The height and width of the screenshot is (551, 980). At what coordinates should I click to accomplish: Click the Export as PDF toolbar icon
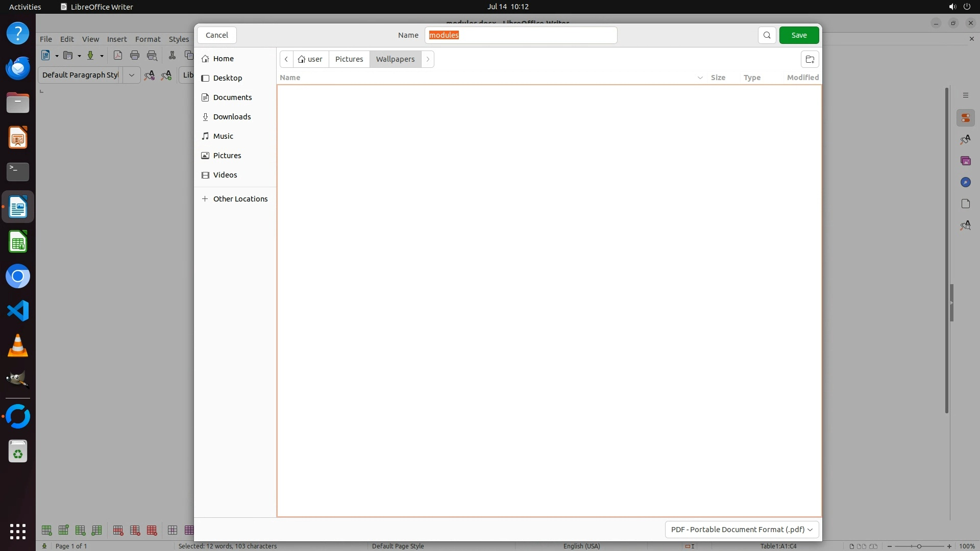coord(118,56)
